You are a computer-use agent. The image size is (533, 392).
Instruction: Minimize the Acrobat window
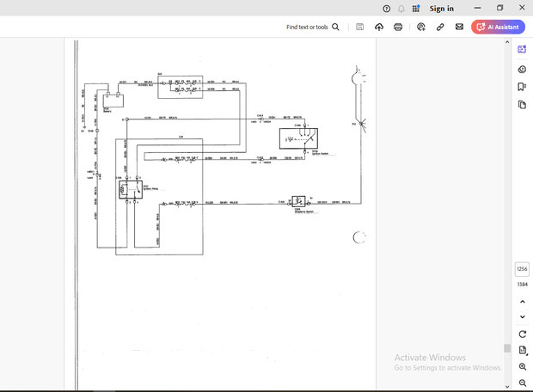[x=478, y=8]
